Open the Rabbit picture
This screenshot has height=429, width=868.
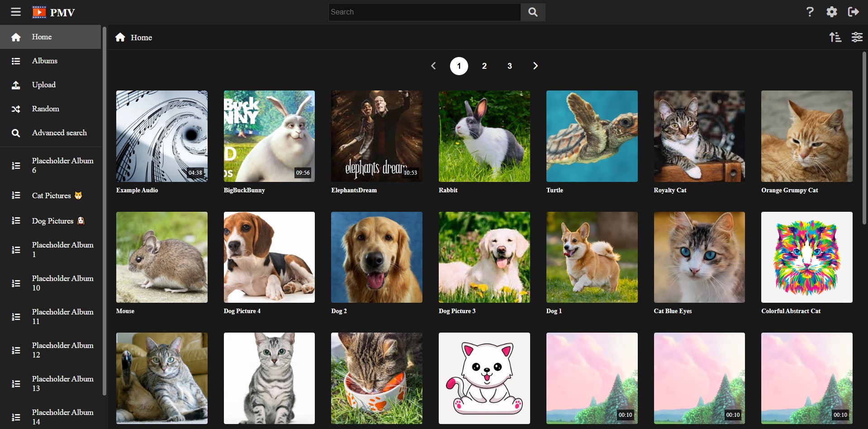[x=484, y=136]
